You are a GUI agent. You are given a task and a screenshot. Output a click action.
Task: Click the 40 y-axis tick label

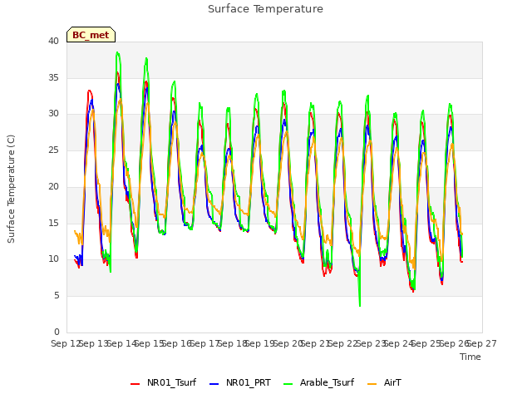pos(53,41)
